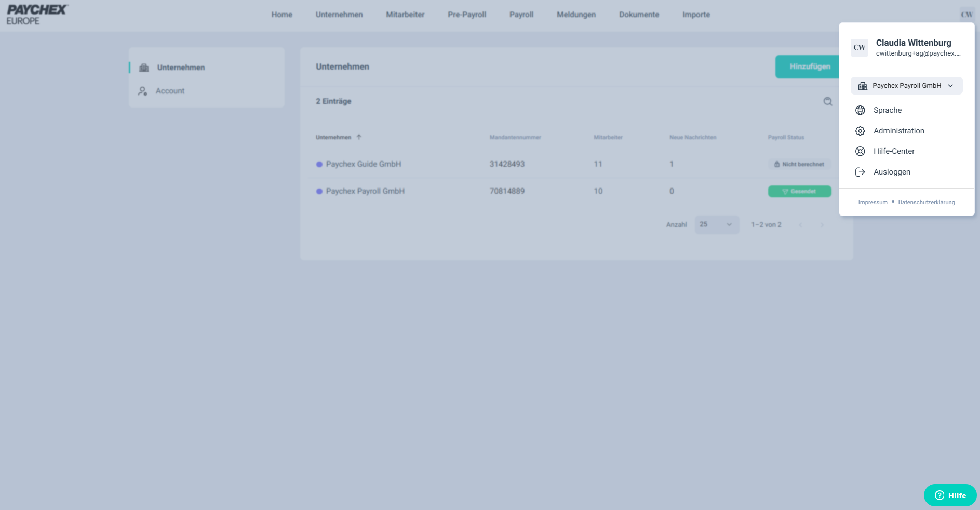The width and height of the screenshot is (980, 510).
Task: Click the CW avatar in top right corner
Action: (x=966, y=15)
